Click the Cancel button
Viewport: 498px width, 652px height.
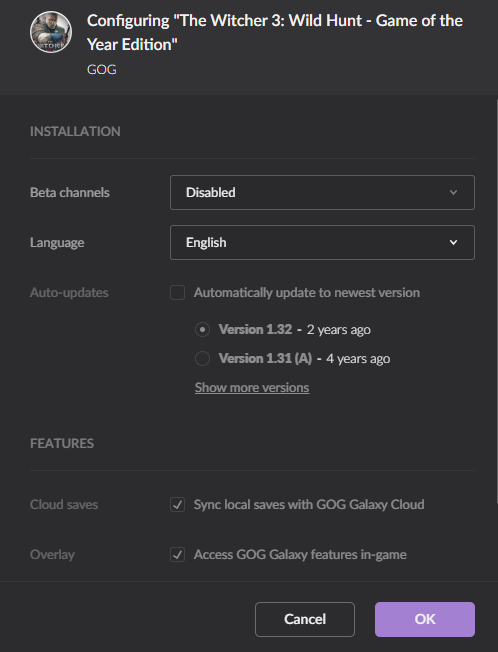(x=305, y=619)
